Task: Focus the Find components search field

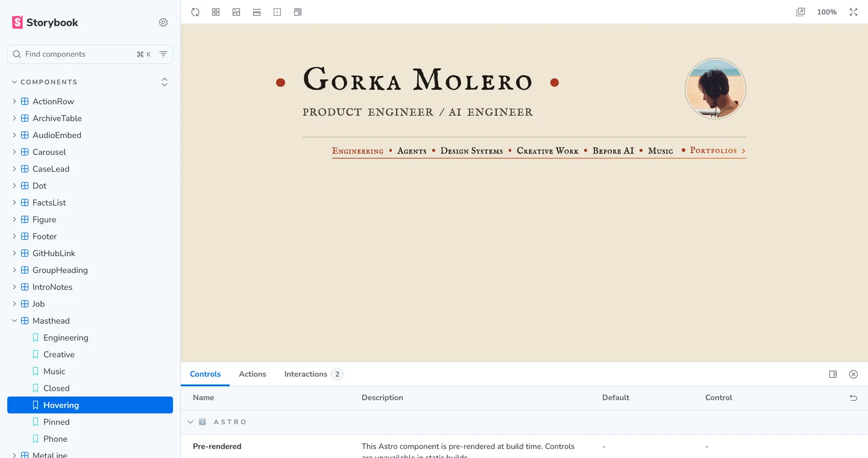Action: tap(90, 54)
